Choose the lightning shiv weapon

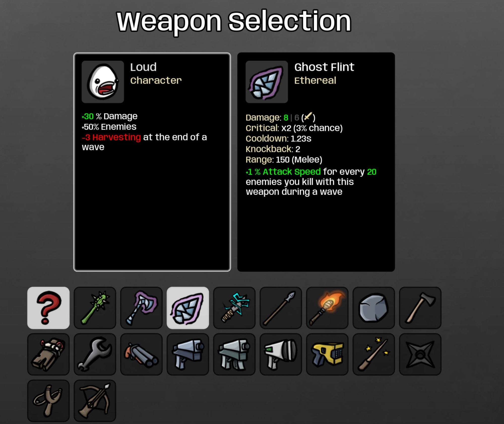234,308
